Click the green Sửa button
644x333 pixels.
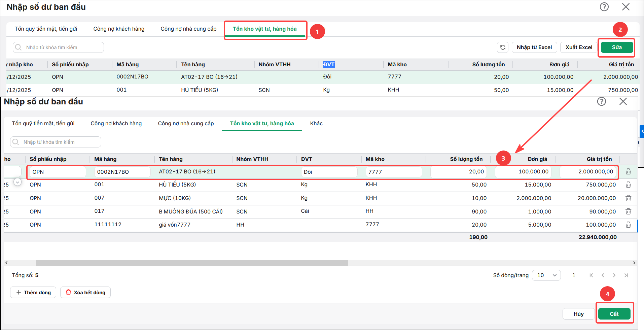click(617, 47)
